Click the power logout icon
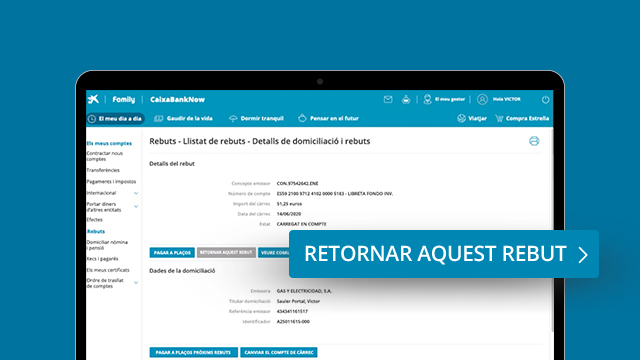 pyautogui.click(x=545, y=99)
